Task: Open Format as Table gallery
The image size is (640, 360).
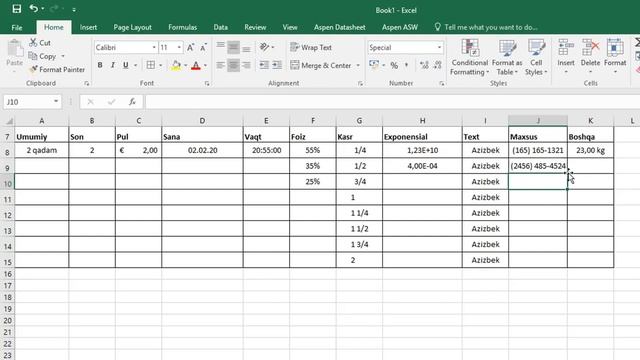Action: tap(507, 57)
